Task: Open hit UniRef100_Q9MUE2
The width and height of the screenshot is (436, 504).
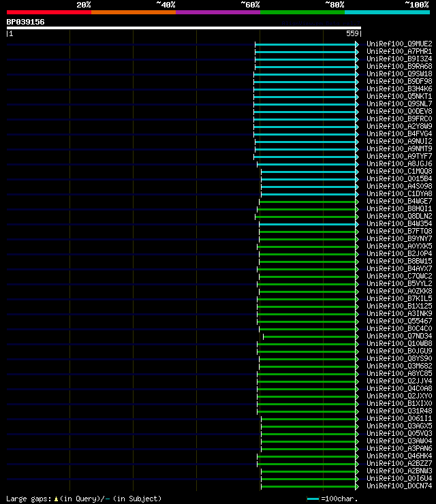Action: click(x=399, y=44)
